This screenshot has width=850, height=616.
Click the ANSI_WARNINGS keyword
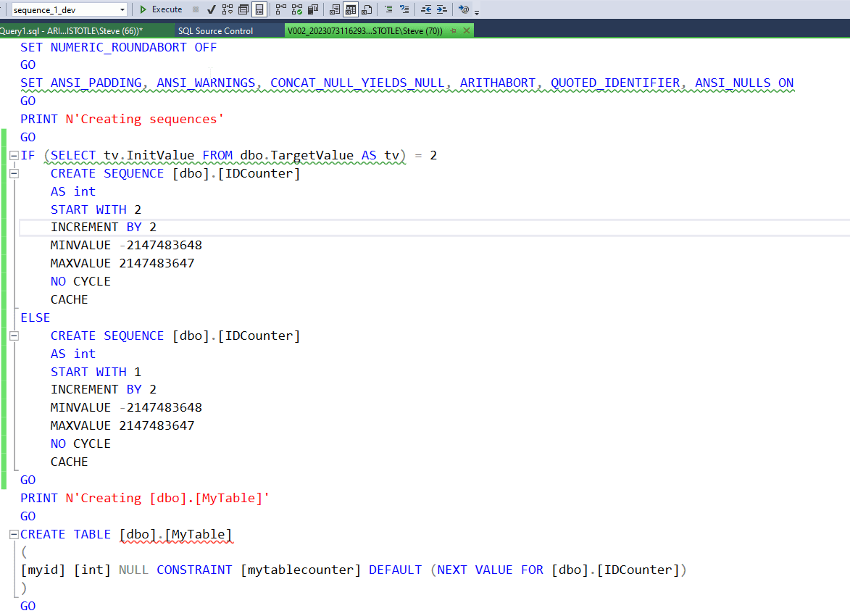(x=206, y=83)
